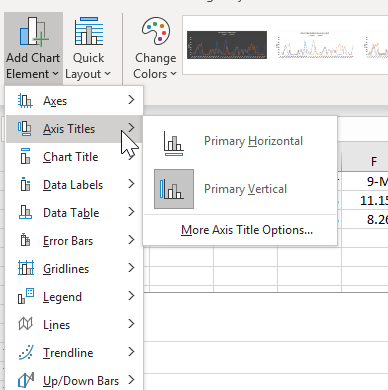Open the Quick Layout dropdown arrow

coord(107,74)
